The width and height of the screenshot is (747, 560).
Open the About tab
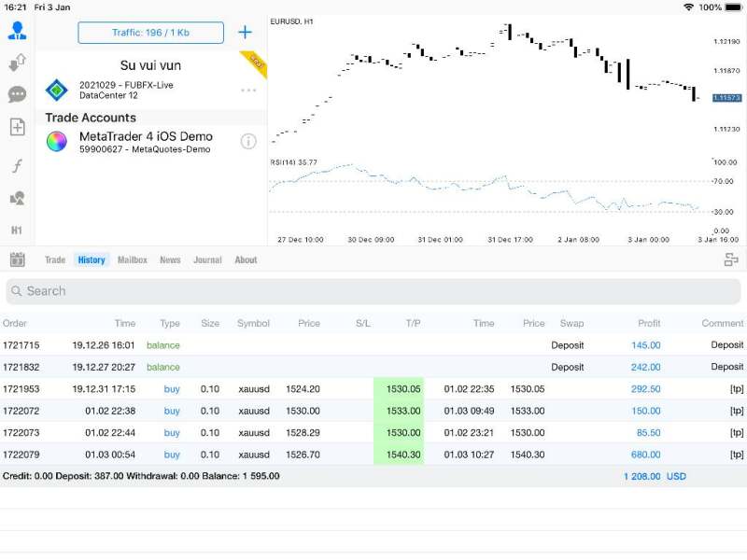pyautogui.click(x=246, y=260)
